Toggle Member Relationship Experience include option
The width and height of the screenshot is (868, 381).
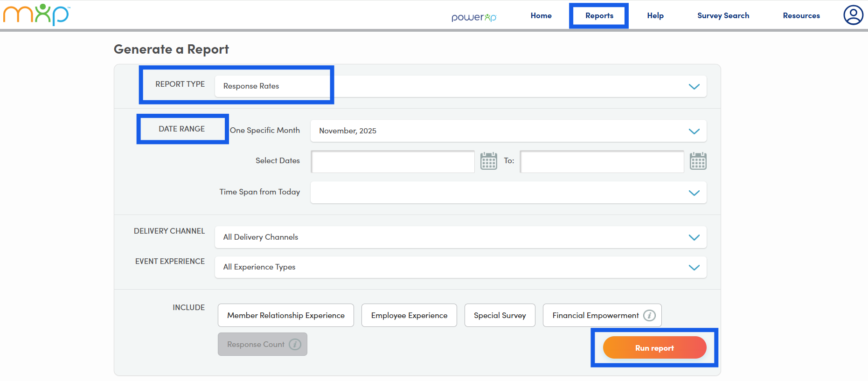[285, 316]
